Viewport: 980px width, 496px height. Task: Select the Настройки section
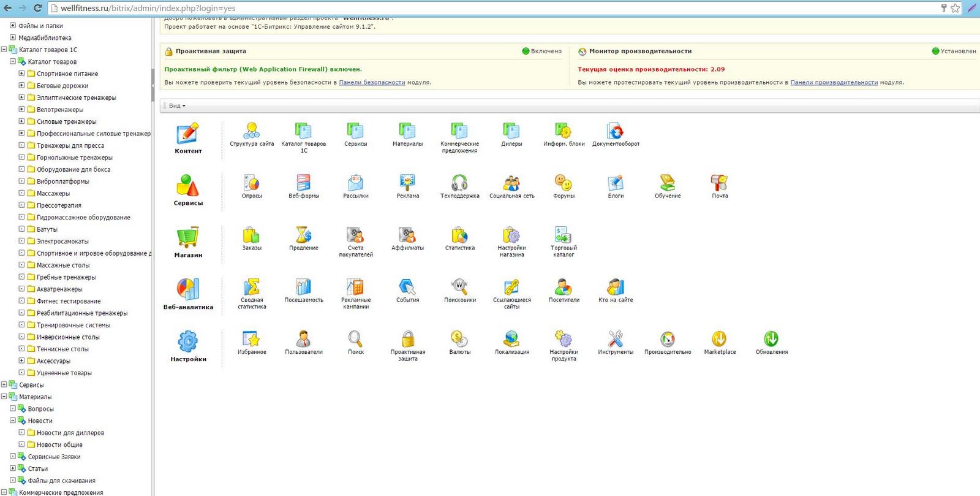pyautogui.click(x=188, y=346)
